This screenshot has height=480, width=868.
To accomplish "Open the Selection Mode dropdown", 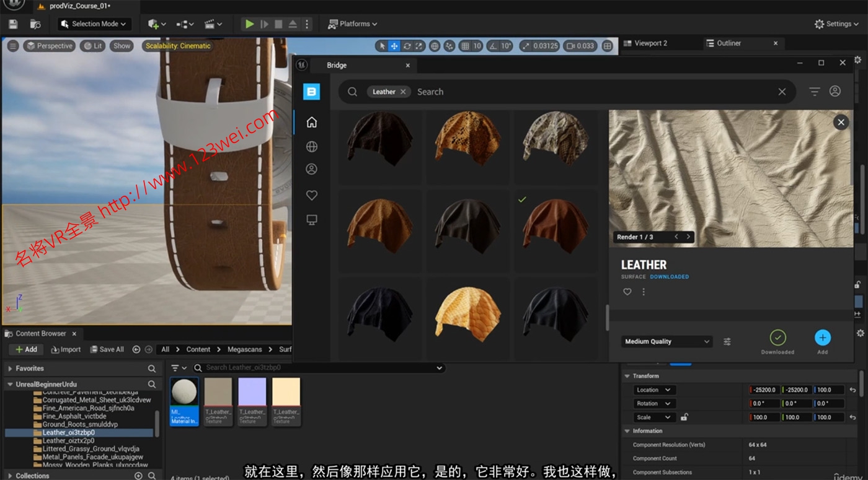I will coord(94,23).
